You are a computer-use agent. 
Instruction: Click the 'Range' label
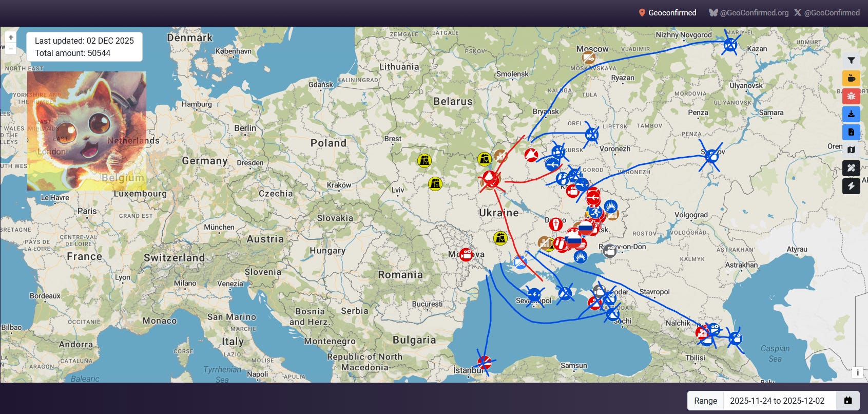[x=706, y=401]
